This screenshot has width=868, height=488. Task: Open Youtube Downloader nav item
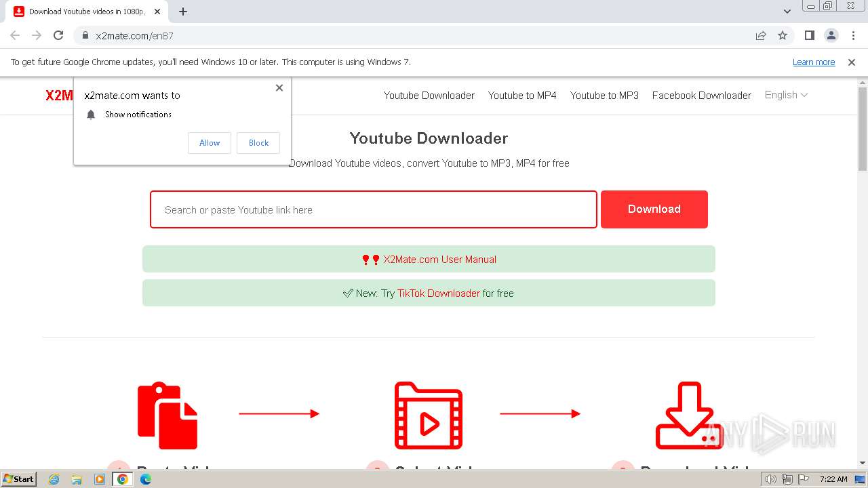coord(429,96)
